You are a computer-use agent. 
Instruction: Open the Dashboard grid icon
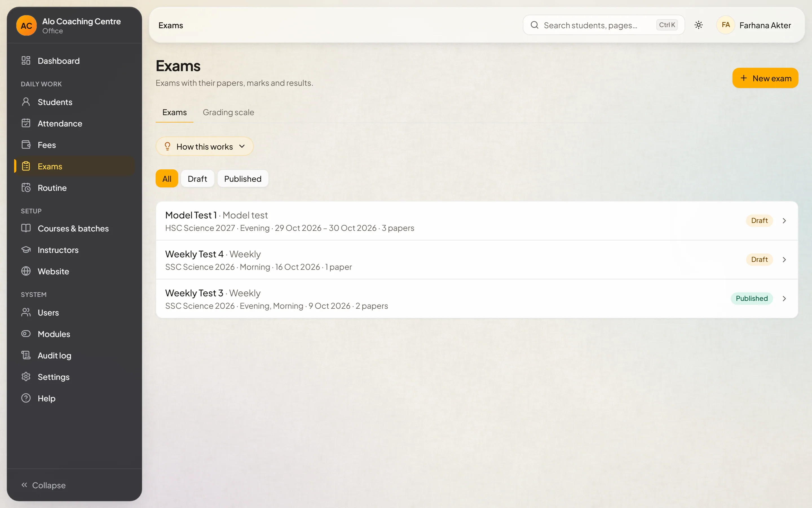(x=26, y=60)
